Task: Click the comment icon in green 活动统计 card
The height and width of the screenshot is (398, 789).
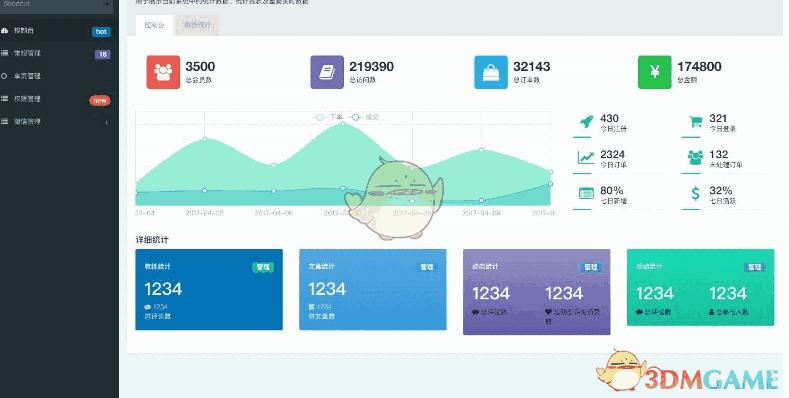Action: coord(639,312)
